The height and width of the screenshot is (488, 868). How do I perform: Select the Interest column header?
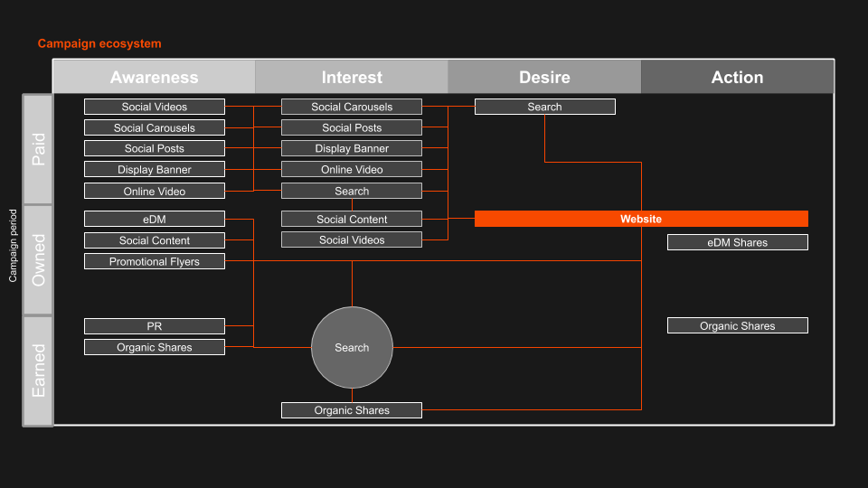[352, 77]
